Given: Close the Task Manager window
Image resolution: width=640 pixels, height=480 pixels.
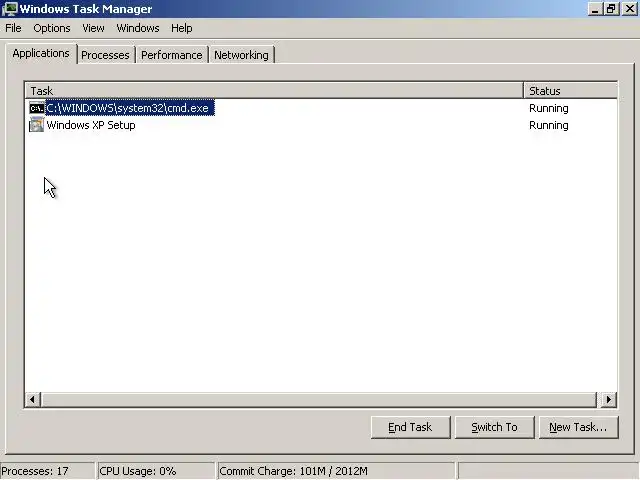Looking at the screenshot, I should click(630, 9).
